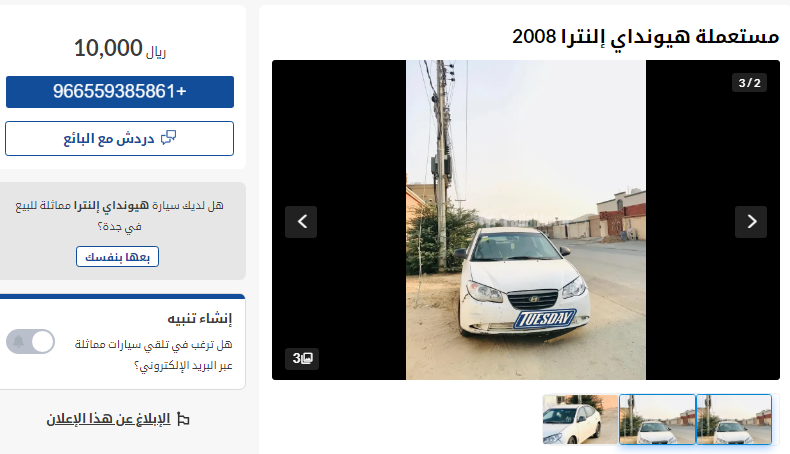Select the middle front-view thumbnail
Viewport: 790px width, 454px height.
pyautogui.click(x=657, y=420)
